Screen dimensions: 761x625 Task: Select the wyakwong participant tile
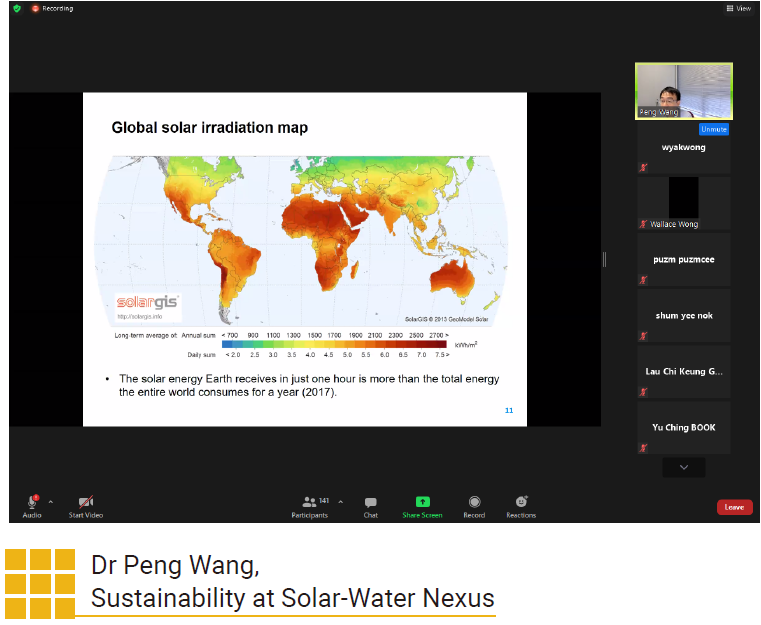tap(684, 148)
